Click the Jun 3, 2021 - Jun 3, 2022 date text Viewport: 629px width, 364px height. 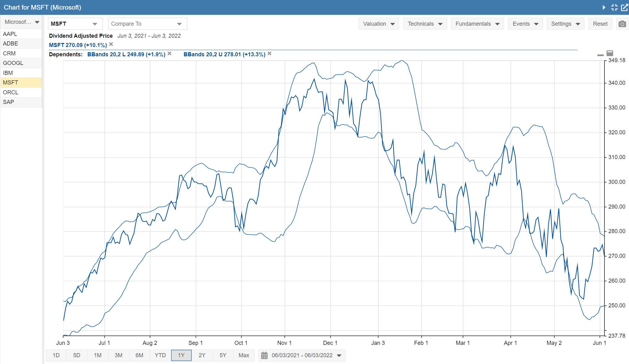click(149, 36)
